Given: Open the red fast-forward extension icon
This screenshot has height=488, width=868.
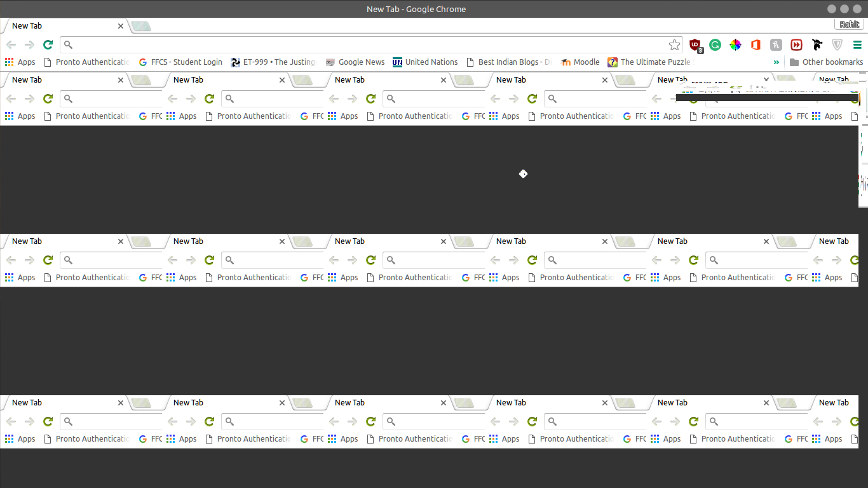Looking at the screenshot, I should click(796, 44).
